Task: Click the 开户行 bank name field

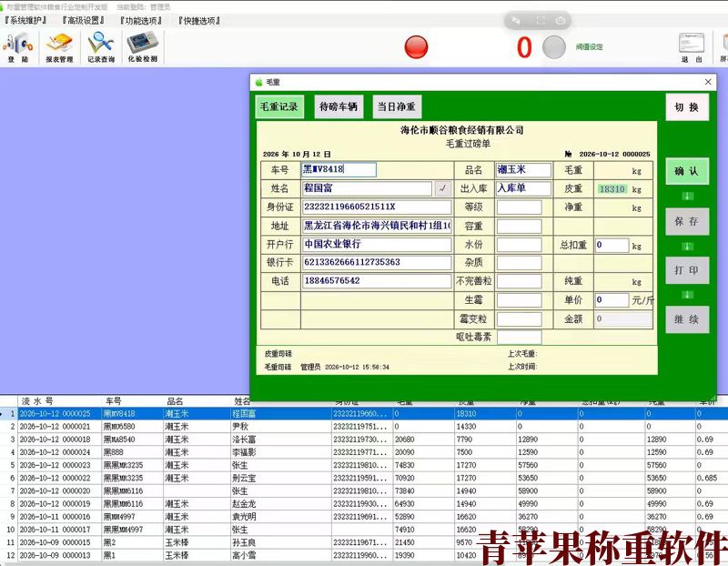Action: (x=377, y=244)
